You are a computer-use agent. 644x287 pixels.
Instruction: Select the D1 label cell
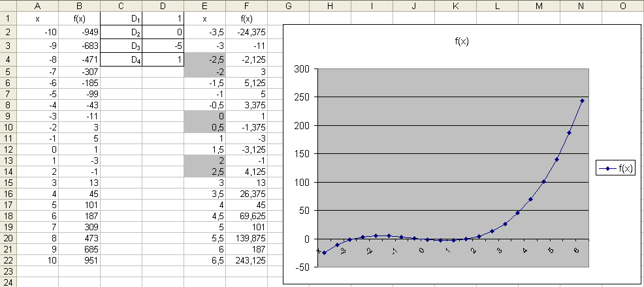click(121, 18)
